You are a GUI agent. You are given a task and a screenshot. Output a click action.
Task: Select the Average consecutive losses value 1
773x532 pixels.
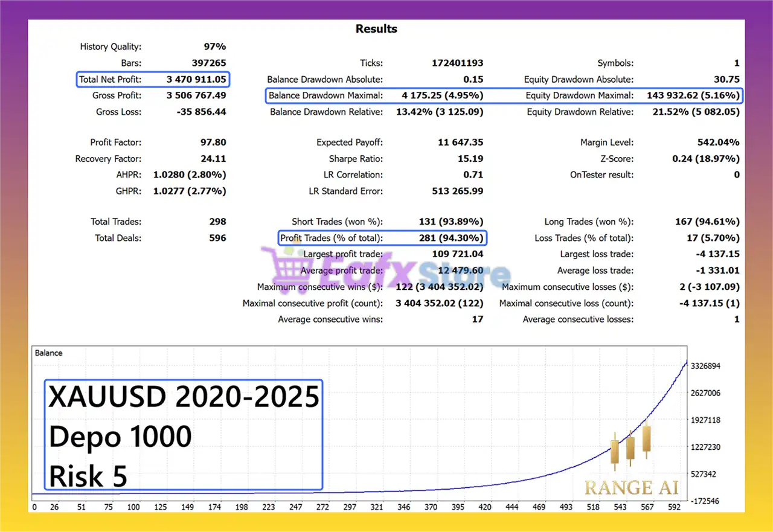pos(737,319)
